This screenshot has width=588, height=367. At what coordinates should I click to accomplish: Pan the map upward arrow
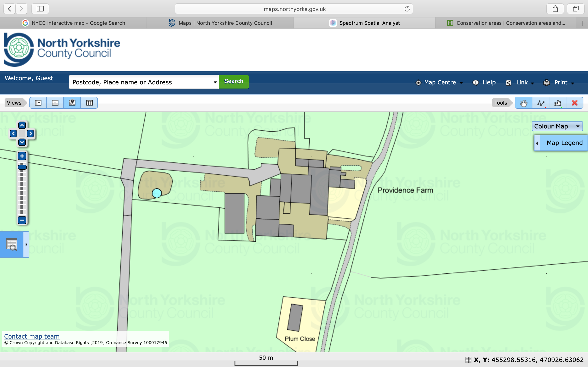(22, 125)
